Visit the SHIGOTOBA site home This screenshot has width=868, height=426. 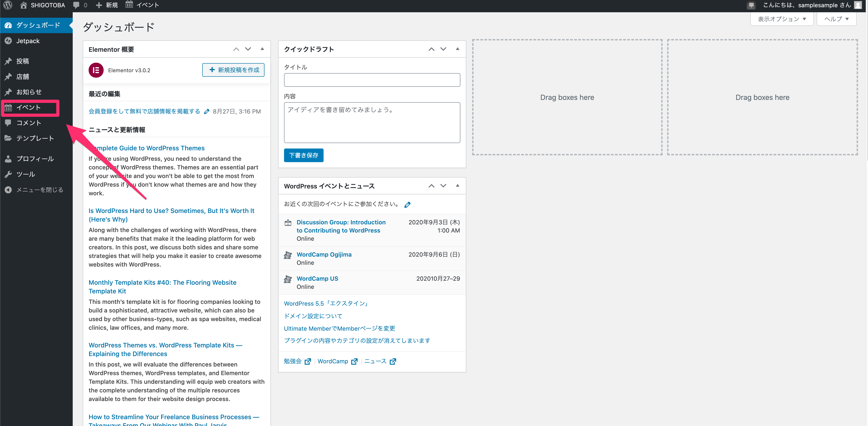click(42, 5)
